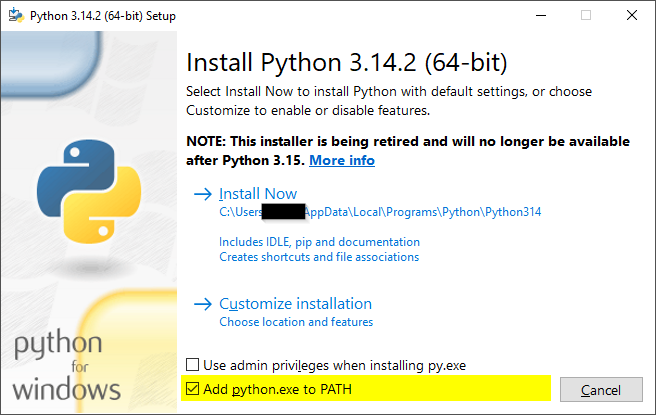The width and height of the screenshot is (656, 415).
Task: Click 'Includes IDLE, pip and documentation' text
Action: click(319, 242)
